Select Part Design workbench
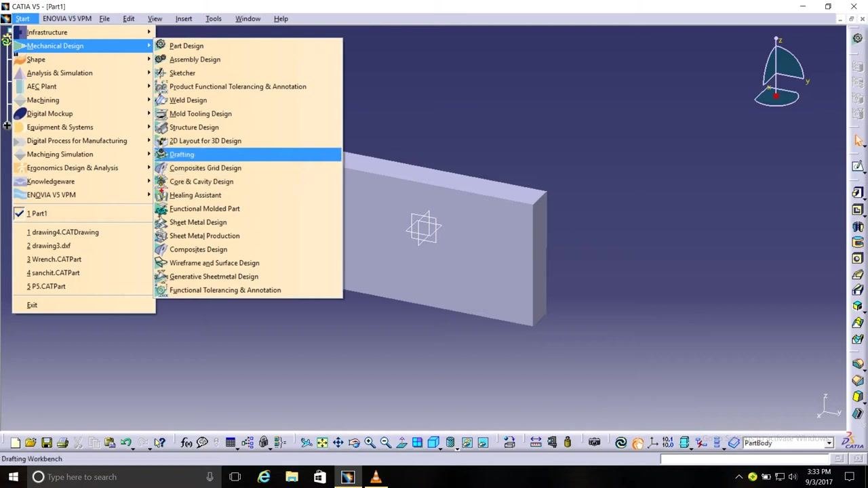 click(248, 45)
